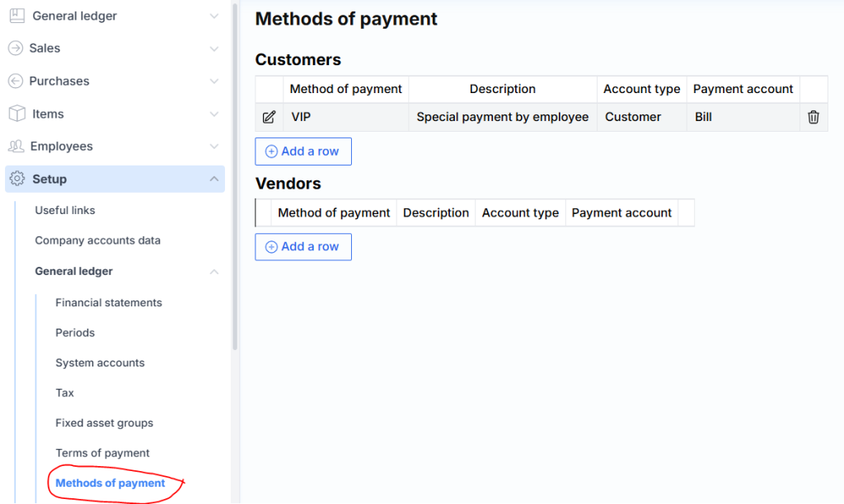This screenshot has height=504, width=844.
Task: Expand the Purchases section chevron
Action: [214, 81]
